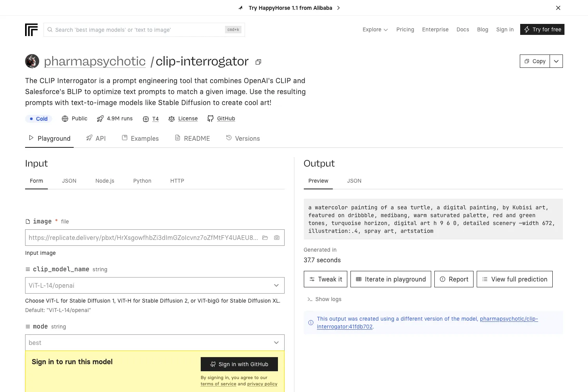This screenshot has height=392, width=588.
Task: Switch to the Playground tab
Action: click(49, 138)
